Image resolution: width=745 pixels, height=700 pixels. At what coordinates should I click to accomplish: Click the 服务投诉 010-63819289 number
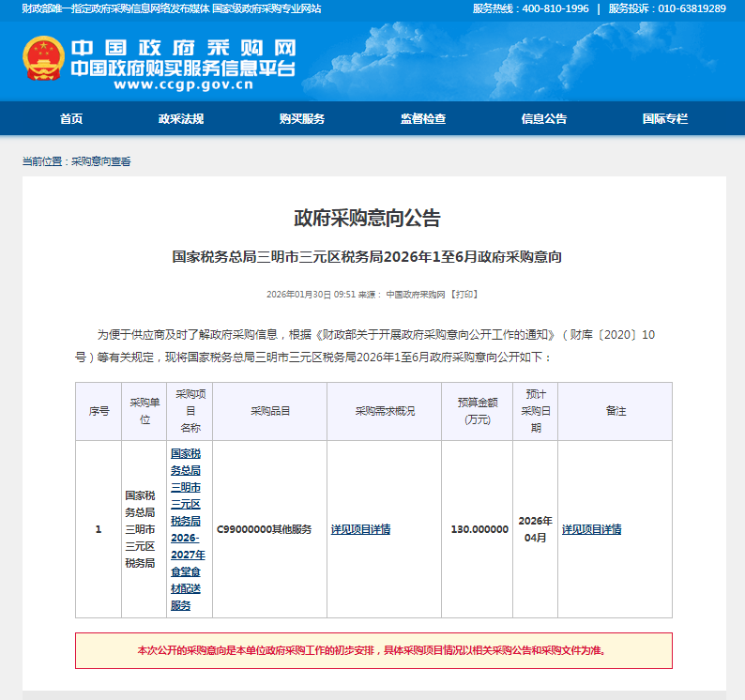692,8
